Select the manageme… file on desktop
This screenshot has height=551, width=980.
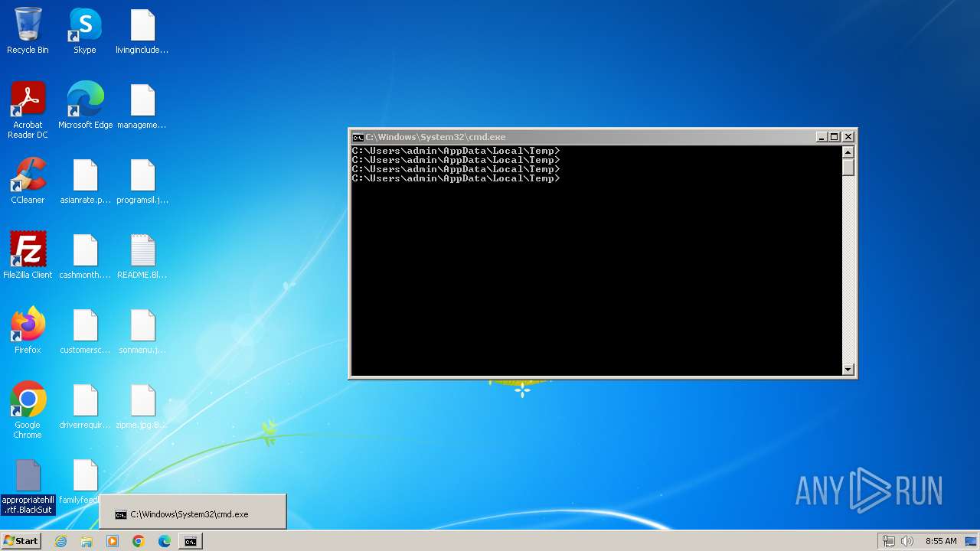tap(142, 106)
